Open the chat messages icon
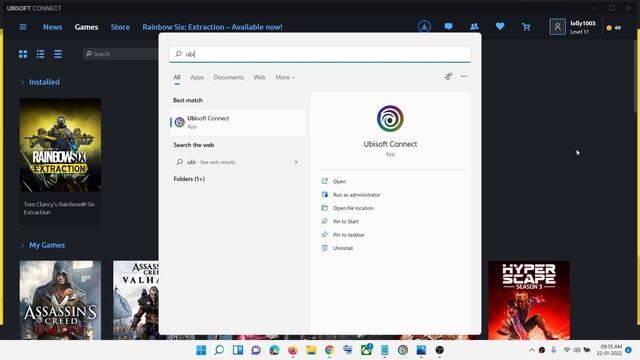 448,27
